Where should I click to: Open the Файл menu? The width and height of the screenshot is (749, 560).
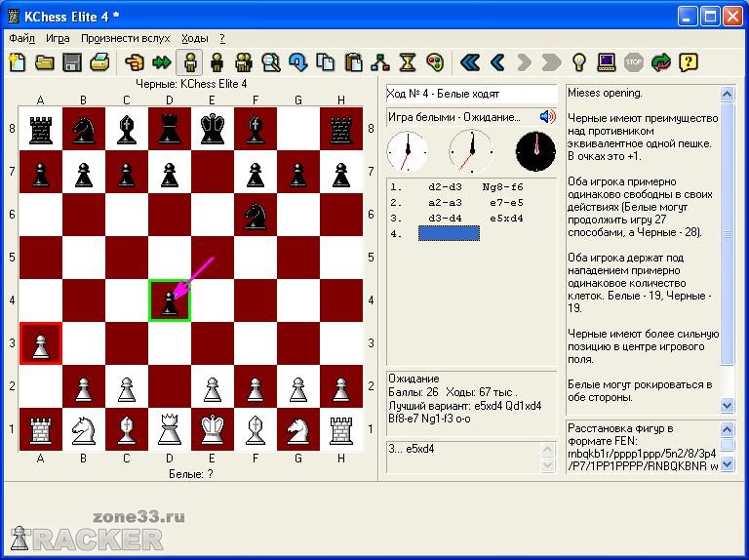click(x=22, y=38)
